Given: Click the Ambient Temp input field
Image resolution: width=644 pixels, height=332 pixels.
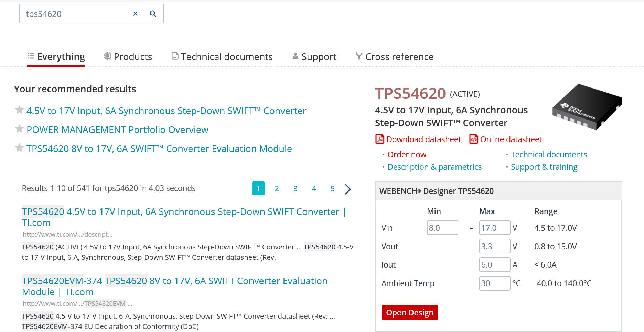Looking at the screenshot, I should click(495, 283).
